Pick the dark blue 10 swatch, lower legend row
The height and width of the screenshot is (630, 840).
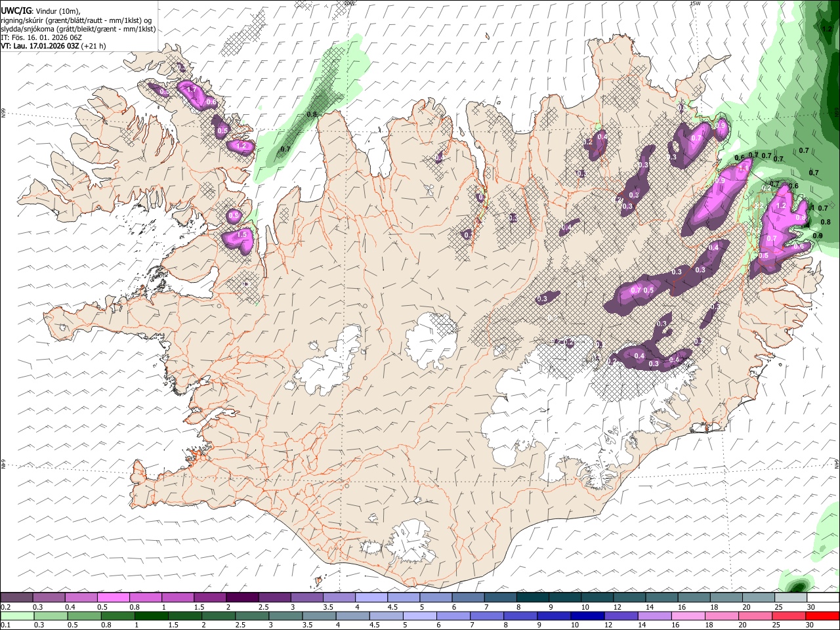point(587,616)
